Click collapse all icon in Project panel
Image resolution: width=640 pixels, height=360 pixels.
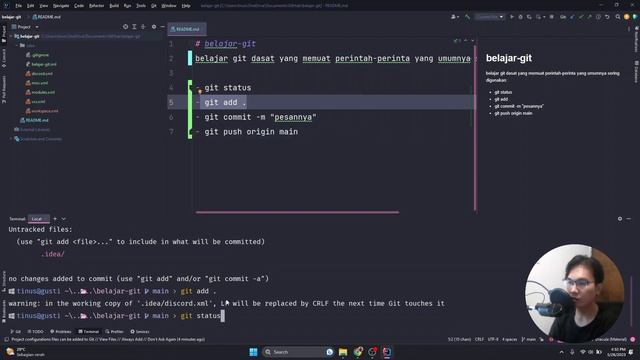pos(143,27)
